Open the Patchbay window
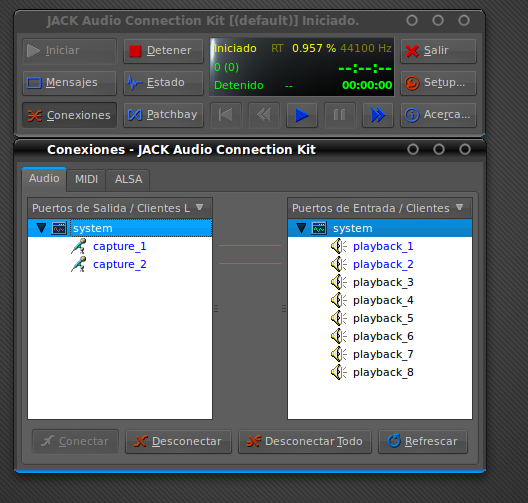 click(x=163, y=115)
